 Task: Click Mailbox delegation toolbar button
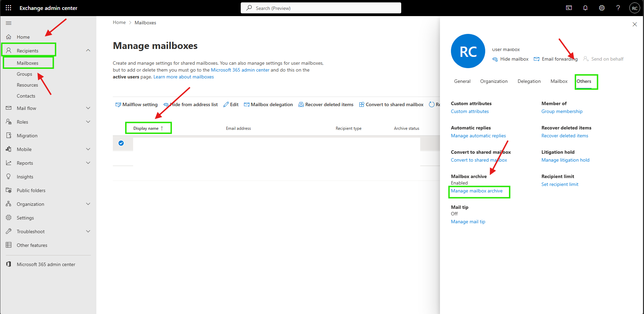(x=268, y=104)
